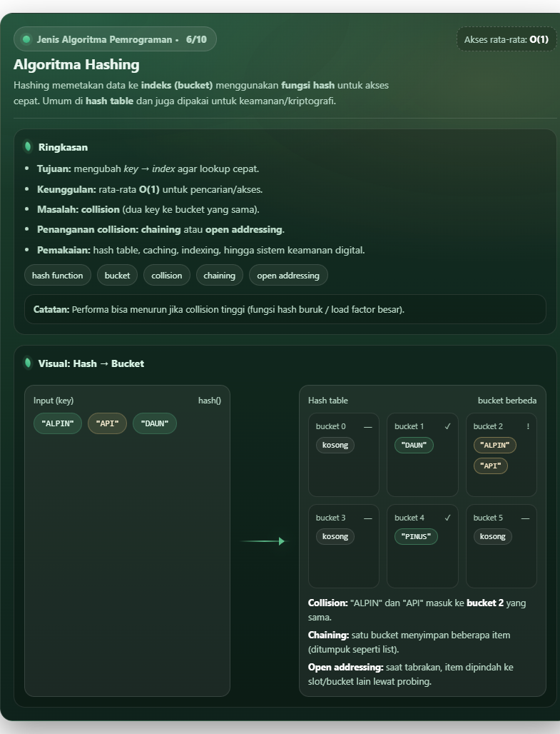Image resolution: width=560 pixels, height=734 pixels.
Task: Click the "kosong" label in bucket 3
Action: 335,536
